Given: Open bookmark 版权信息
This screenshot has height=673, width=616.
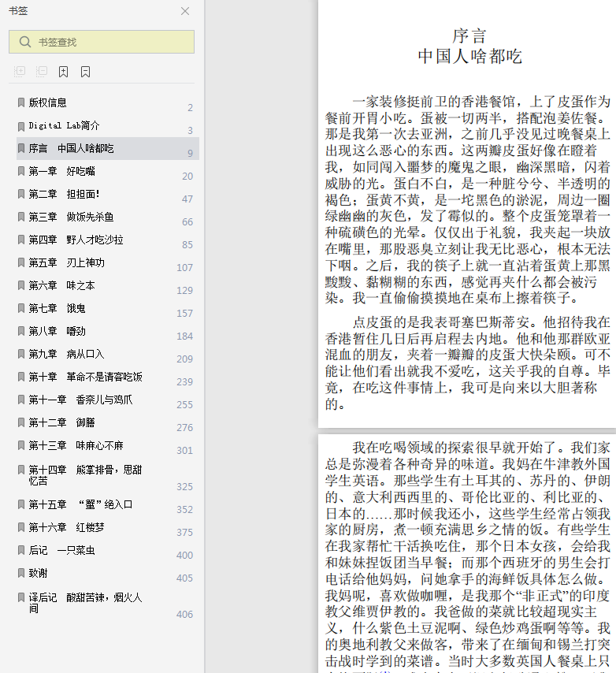Looking at the screenshot, I should 47,102.
